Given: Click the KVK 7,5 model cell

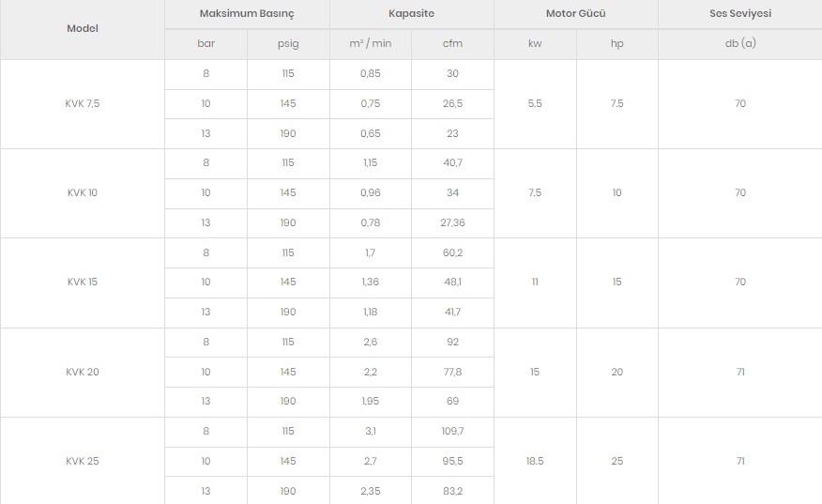Looking at the screenshot, I should point(83,104).
